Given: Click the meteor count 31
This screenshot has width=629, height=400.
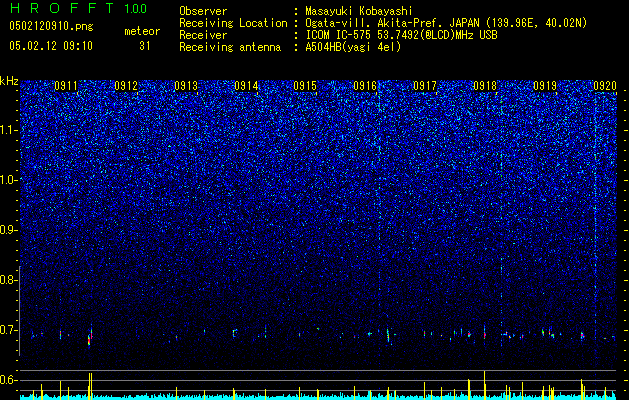Looking at the screenshot, I should 145,46.
